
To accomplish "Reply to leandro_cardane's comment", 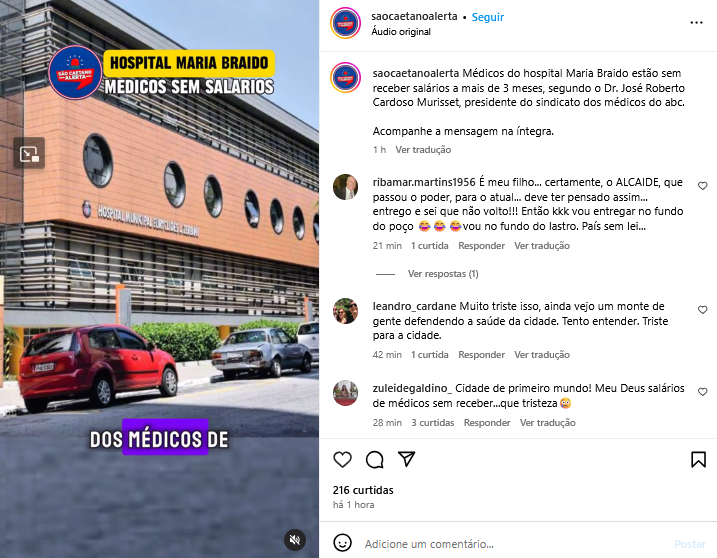I will pos(482,354).
